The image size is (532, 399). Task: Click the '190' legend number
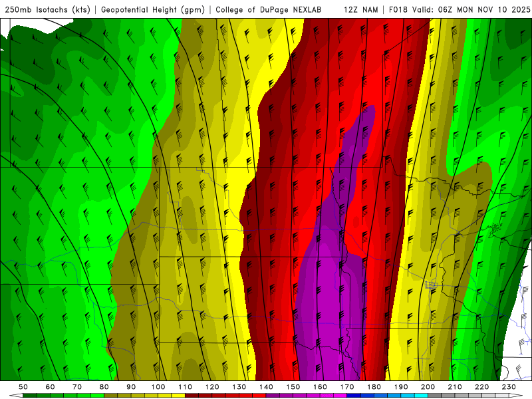401,387
